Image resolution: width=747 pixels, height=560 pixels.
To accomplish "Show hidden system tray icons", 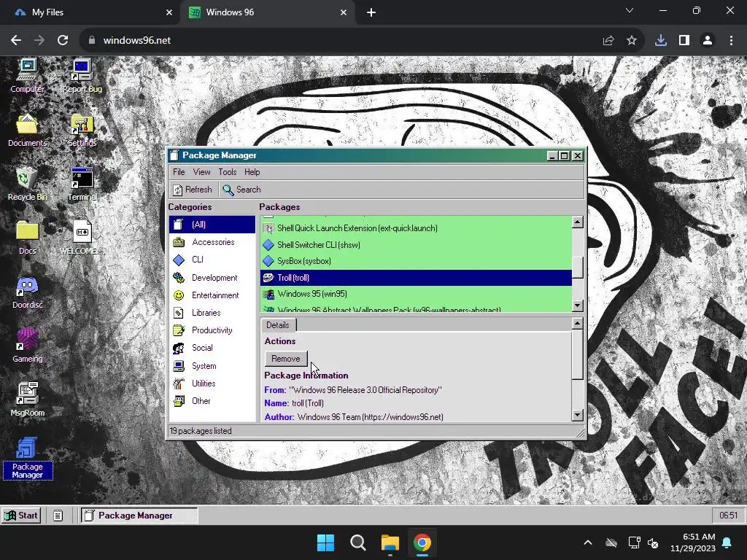I will (x=588, y=542).
